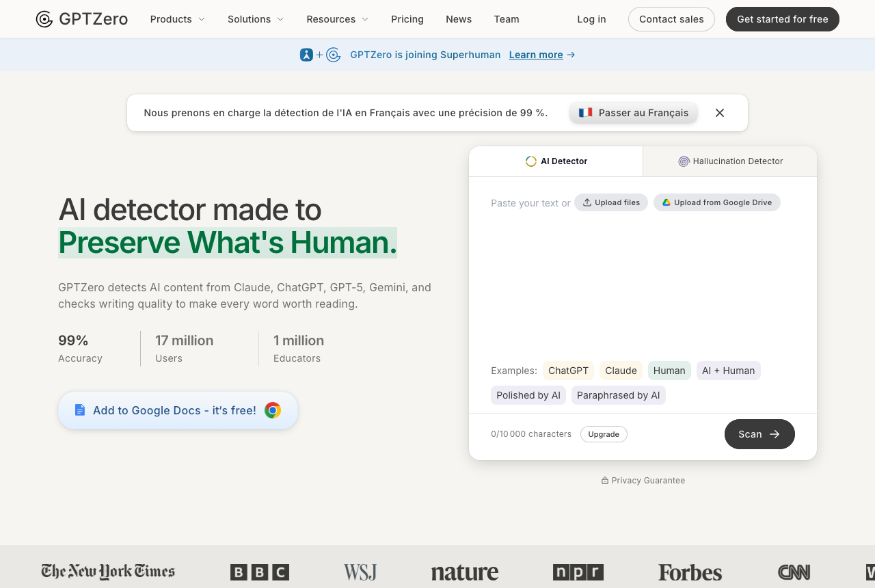Choose the Paraphrased by AI example

[x=619, y=395]
